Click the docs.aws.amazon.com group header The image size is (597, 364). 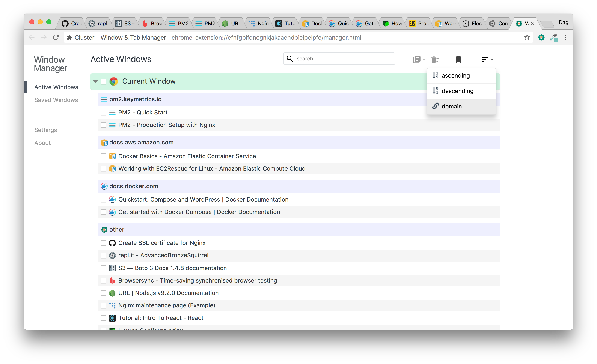tap(299, 143)
